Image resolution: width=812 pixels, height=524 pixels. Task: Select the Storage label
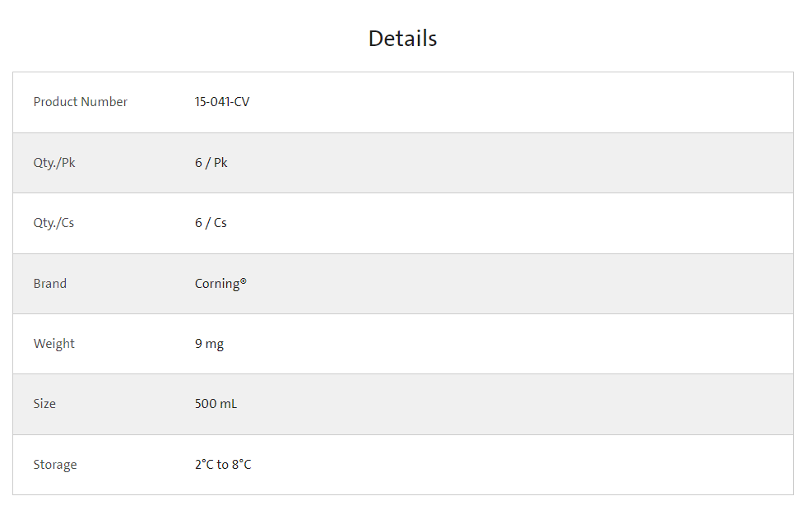coord(55,465)
